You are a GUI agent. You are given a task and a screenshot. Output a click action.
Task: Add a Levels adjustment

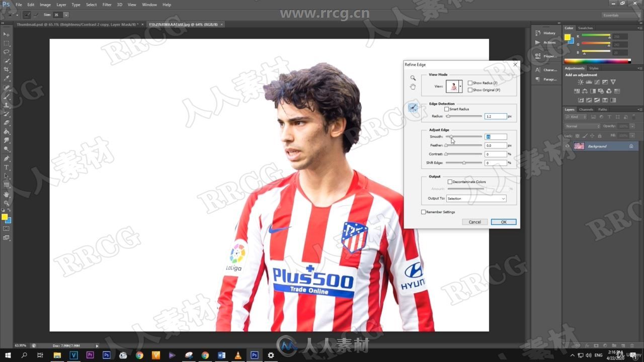[589, 82]
